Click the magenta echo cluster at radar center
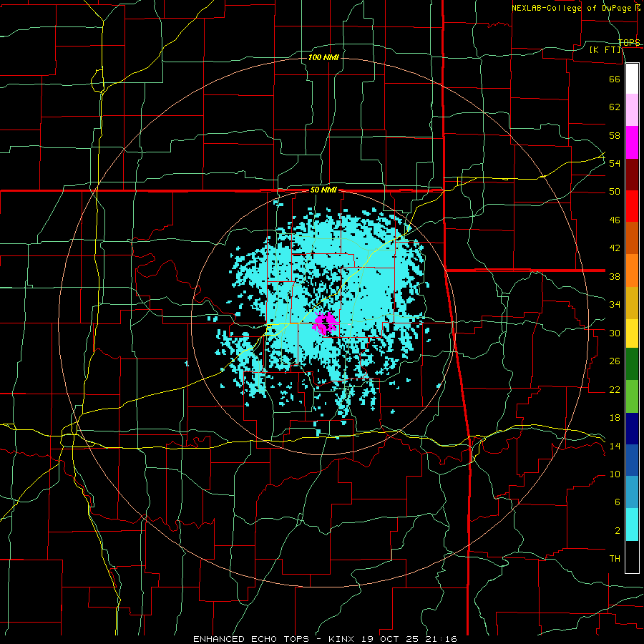The width and height of the screenshot is (644, 644). pos(324,323)
